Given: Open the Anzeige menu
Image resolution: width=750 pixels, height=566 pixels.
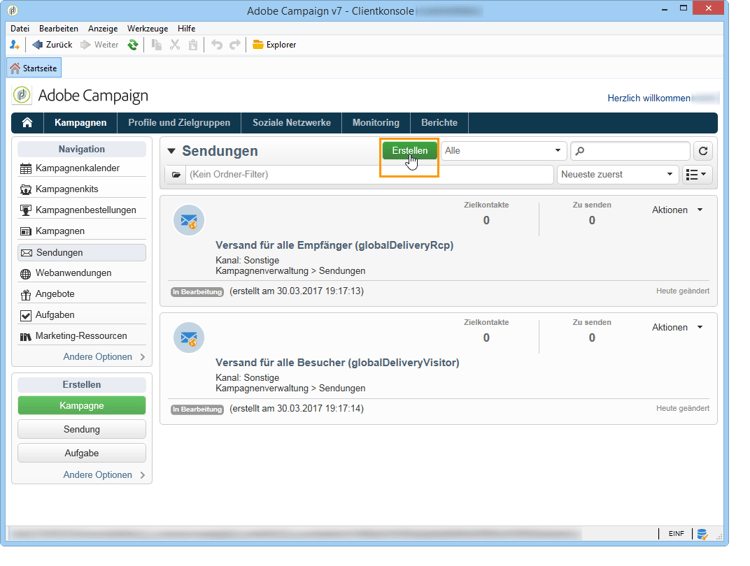Looking at the screenshot, I should point(103,28).
